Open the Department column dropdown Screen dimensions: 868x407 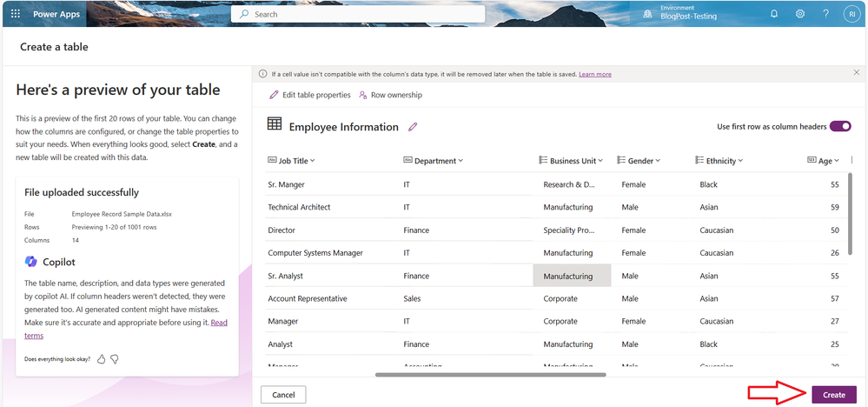point(461,161)
